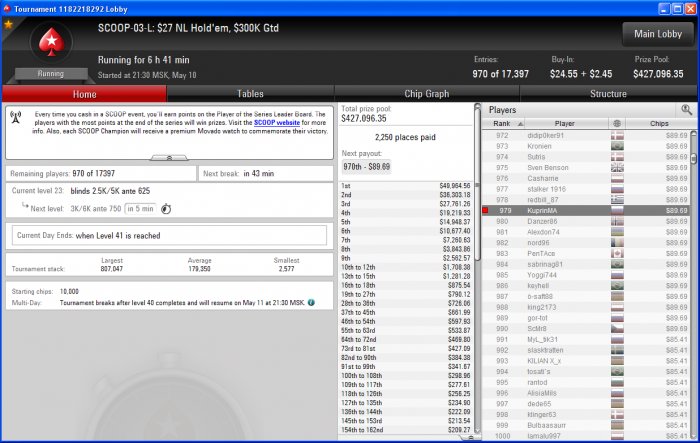
Task: Click the 1st place $49,964.56 payout row
Action: point(405,186)
